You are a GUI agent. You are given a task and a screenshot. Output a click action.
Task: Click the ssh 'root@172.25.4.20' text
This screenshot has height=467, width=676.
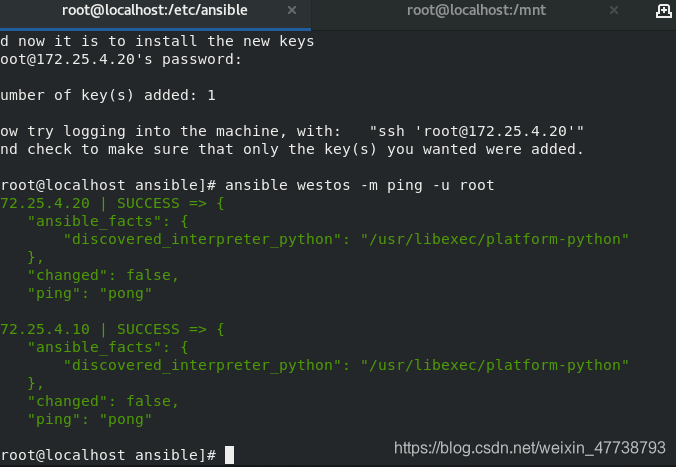(477, 131)
